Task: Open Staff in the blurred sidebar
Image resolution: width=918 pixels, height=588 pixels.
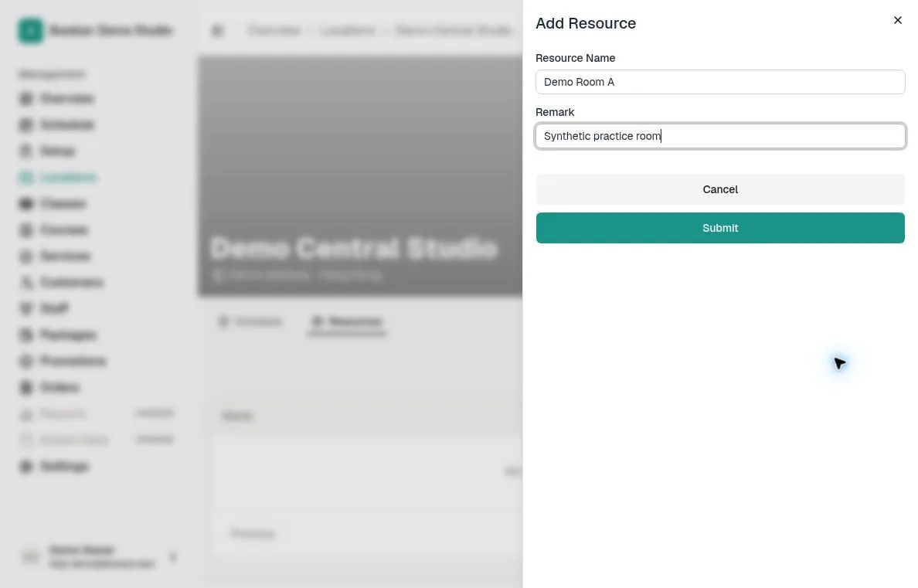Action: coord(44,308)
